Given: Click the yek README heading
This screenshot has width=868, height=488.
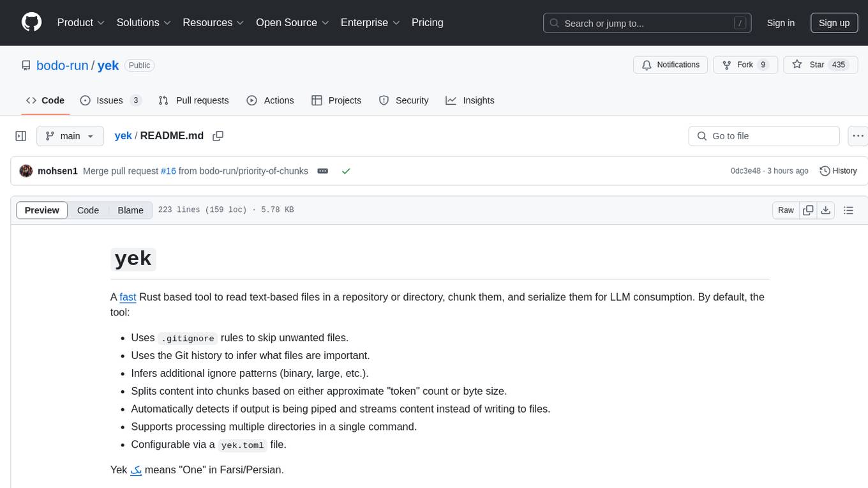Looking at the screenshot, I should (x=133, y=259).
